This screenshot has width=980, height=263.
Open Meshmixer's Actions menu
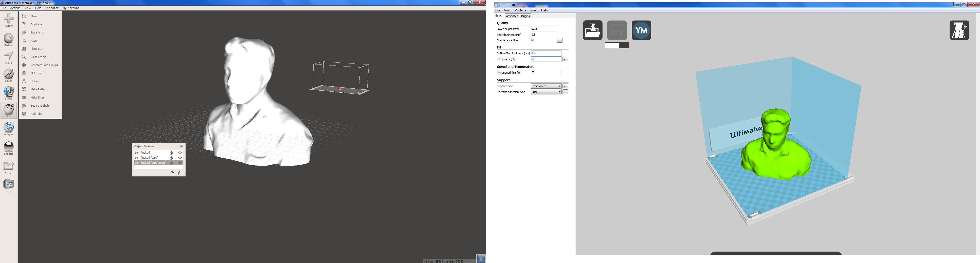tap(15, 8)
